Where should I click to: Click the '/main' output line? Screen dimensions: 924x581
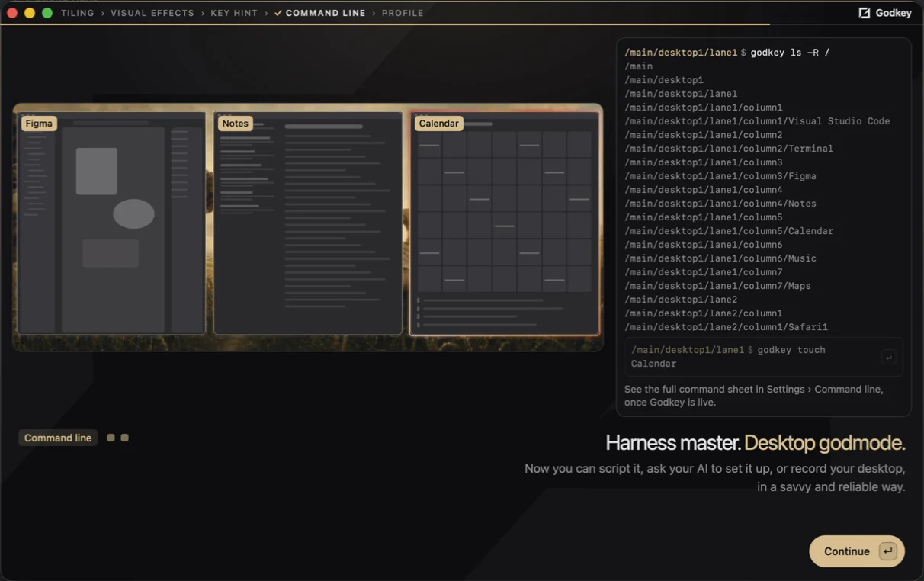(x=638, y=66)
